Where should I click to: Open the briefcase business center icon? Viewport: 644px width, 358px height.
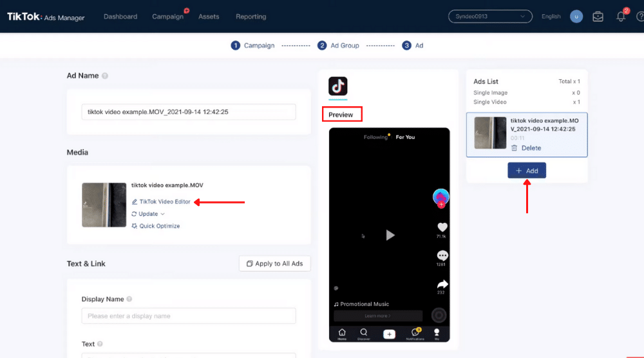coord(598,17)
